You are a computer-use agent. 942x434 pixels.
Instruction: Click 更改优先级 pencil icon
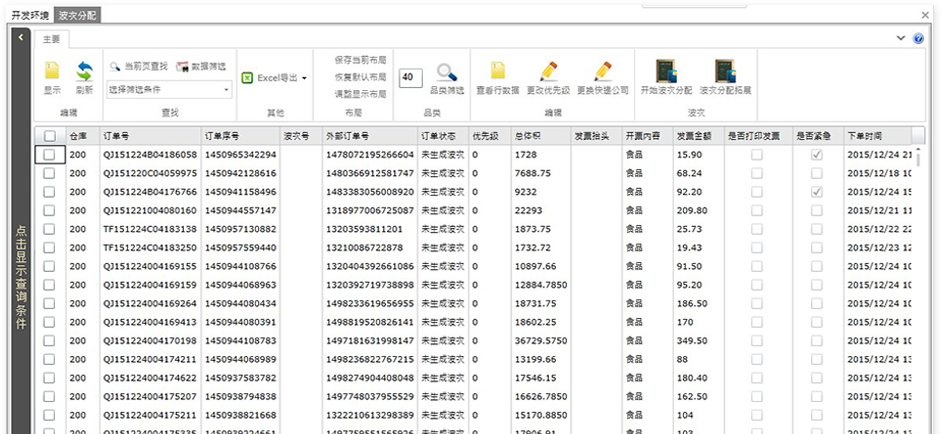point(548,71)
